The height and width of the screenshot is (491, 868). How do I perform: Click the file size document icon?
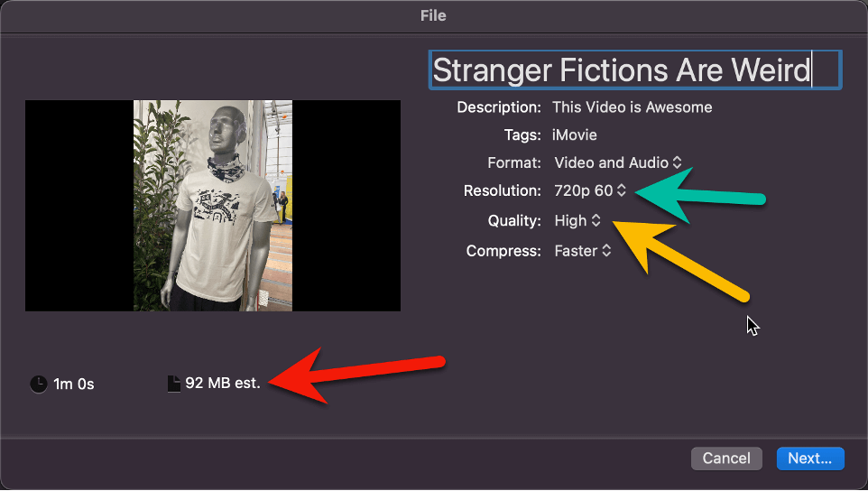[x=174, y=384]
